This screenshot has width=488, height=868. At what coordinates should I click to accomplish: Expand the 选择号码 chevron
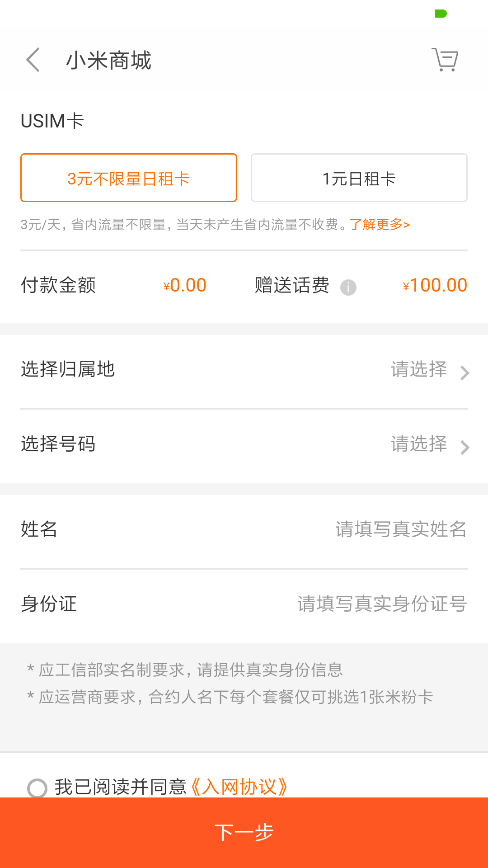pos(465,448)
